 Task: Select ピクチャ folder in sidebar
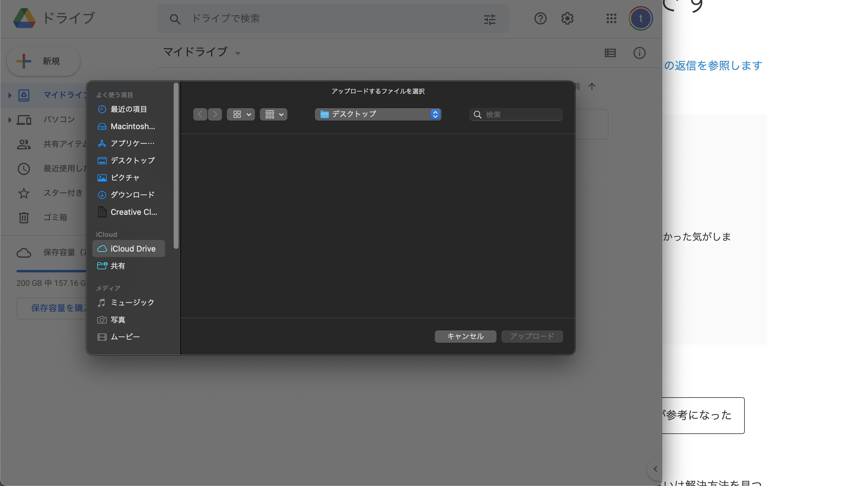click(x=125, y=178)
